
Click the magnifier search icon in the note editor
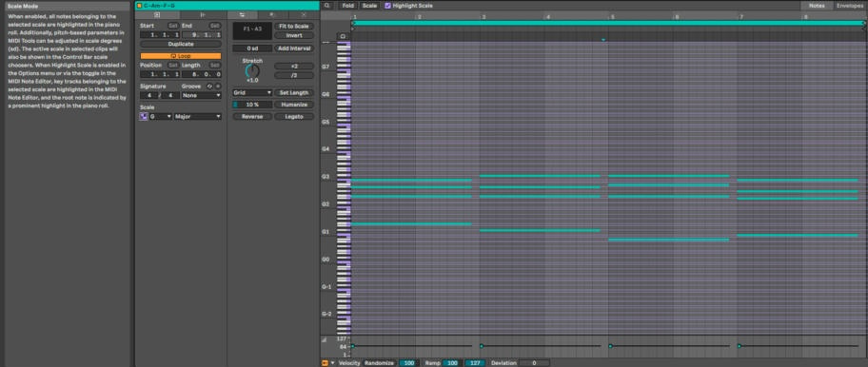[x=327, y=6]
